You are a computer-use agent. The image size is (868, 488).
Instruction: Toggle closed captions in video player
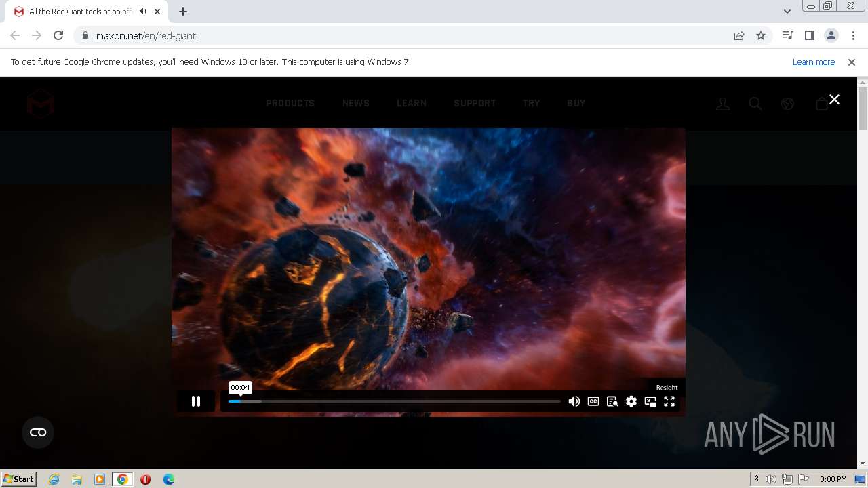point(593,401)
